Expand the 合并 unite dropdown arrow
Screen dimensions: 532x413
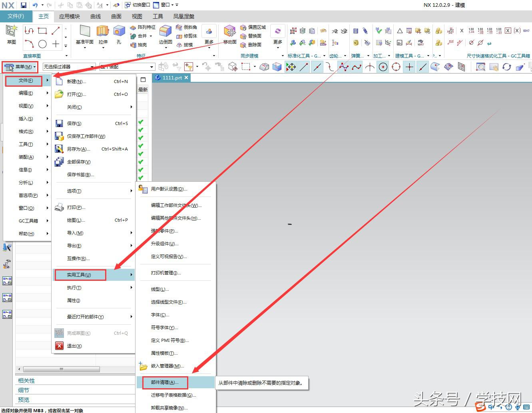(151, 36)
